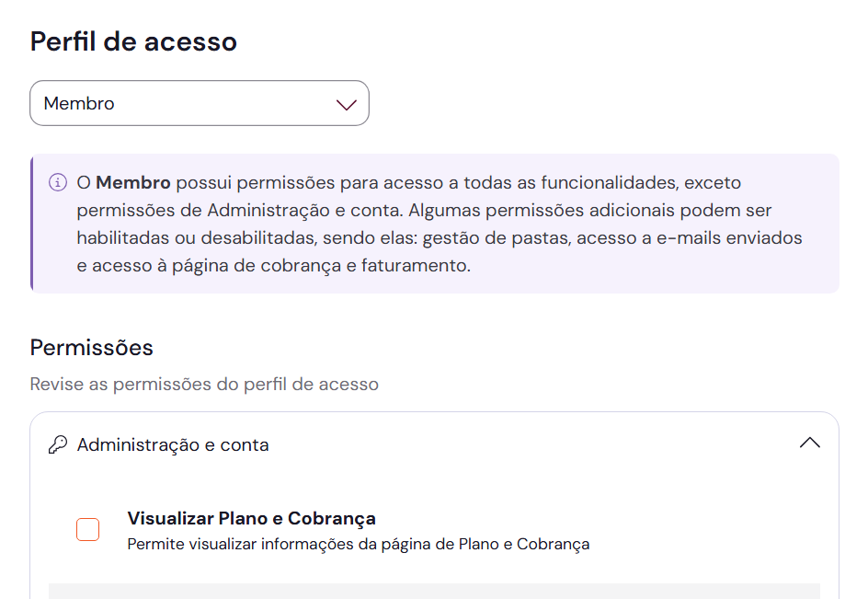
Task: Click the Permite visualizar informações description text
Action: click(358, 544)
